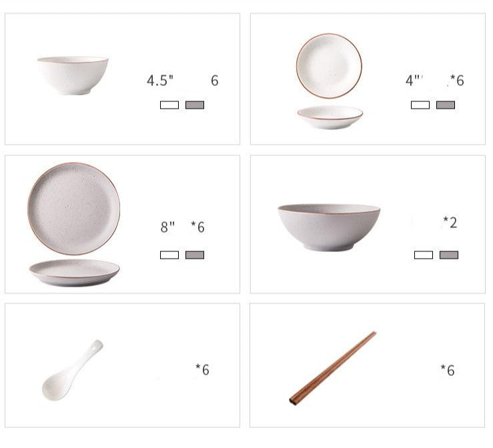Click the *2 quantity beside serving bowl

[x=450, y=222]
